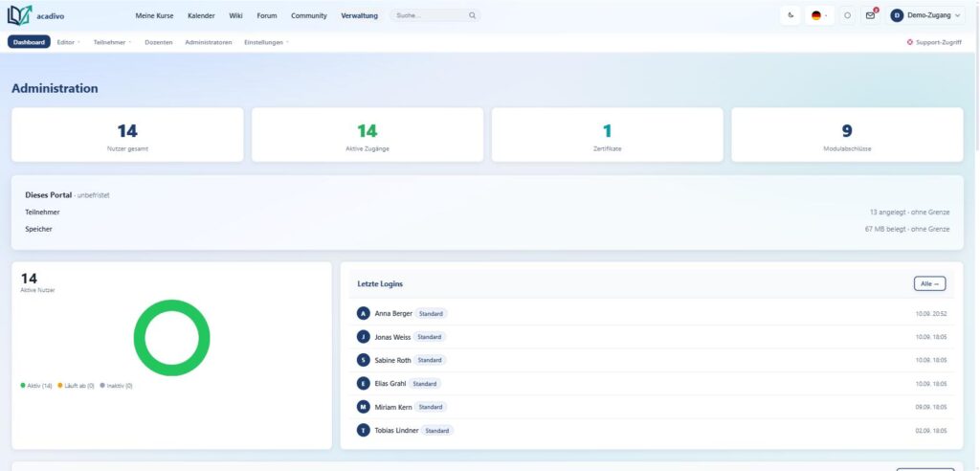Focus the Suche search field

435,15
